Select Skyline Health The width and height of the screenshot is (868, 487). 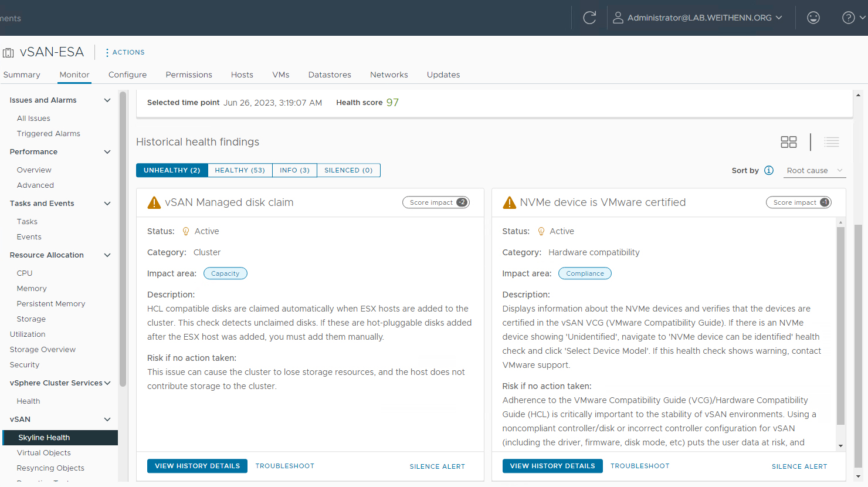(60, 438)
